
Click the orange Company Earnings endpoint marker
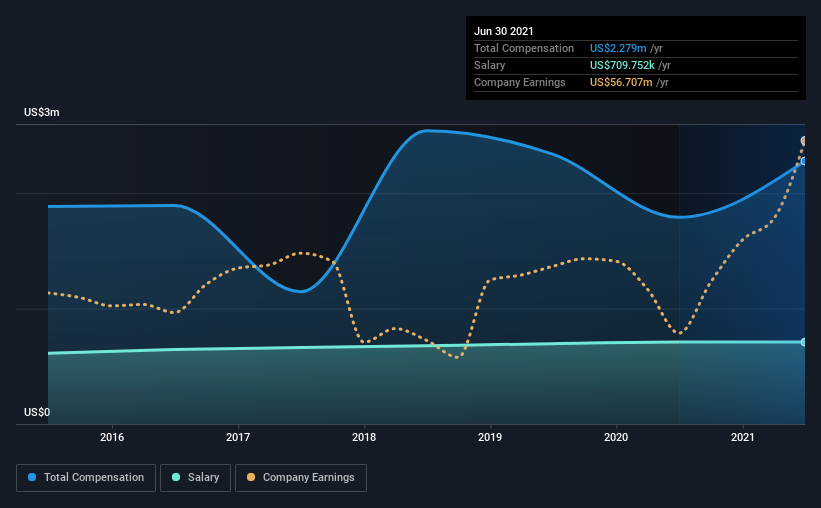click(804, 140)
